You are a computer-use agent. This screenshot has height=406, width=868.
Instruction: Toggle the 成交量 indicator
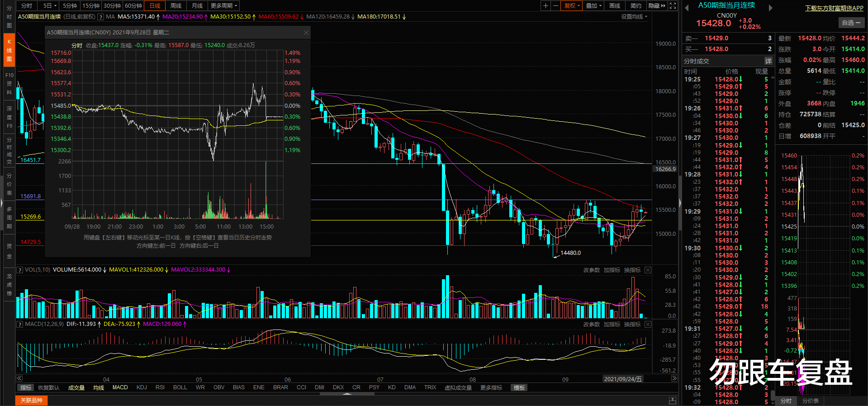76,388
